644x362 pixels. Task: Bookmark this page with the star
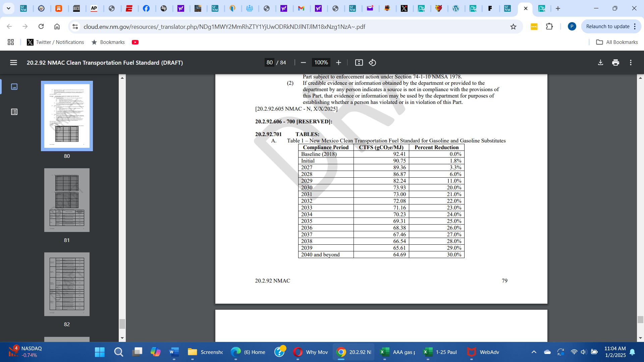(x=513, y=27)
